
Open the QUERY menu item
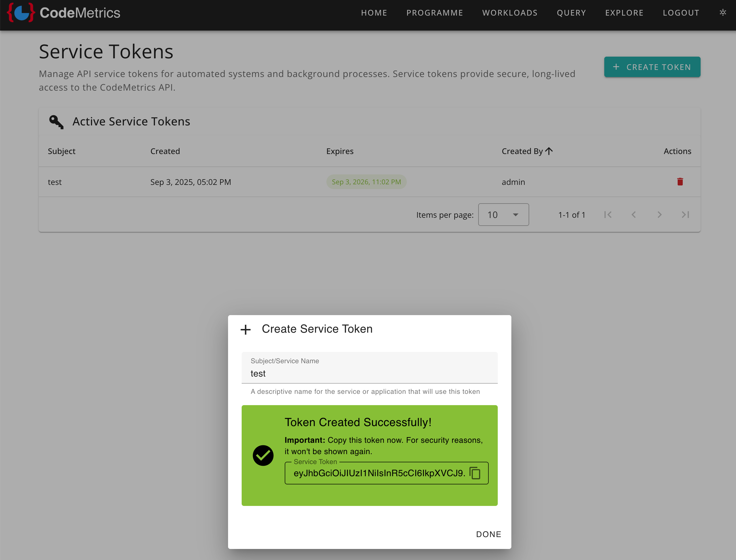coord(571,13)
